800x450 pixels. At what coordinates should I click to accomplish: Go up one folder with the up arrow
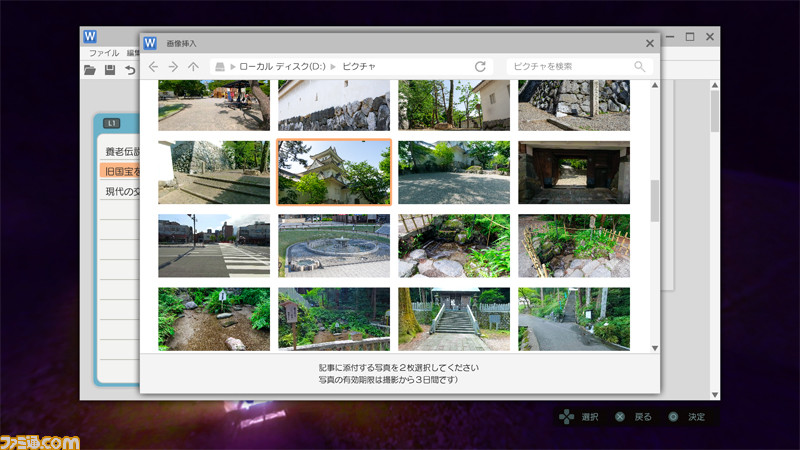(x=193, y=67)
